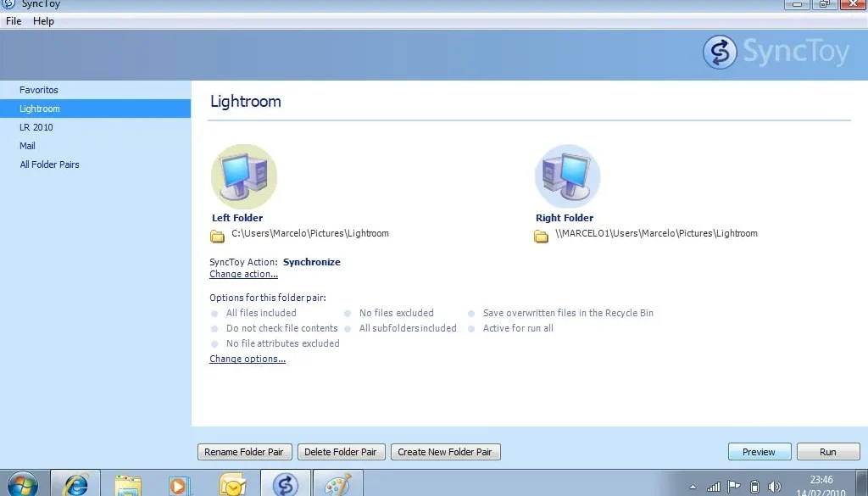
Task: Select the Favoritos folder pair
Action: click(x=95, y=90)
